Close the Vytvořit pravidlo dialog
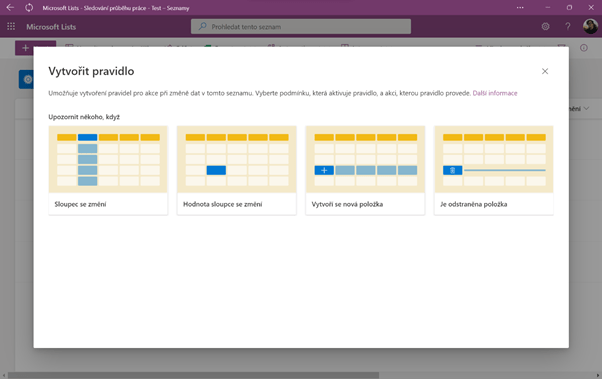This screenshot has height=379, width=602. (544, 71)
